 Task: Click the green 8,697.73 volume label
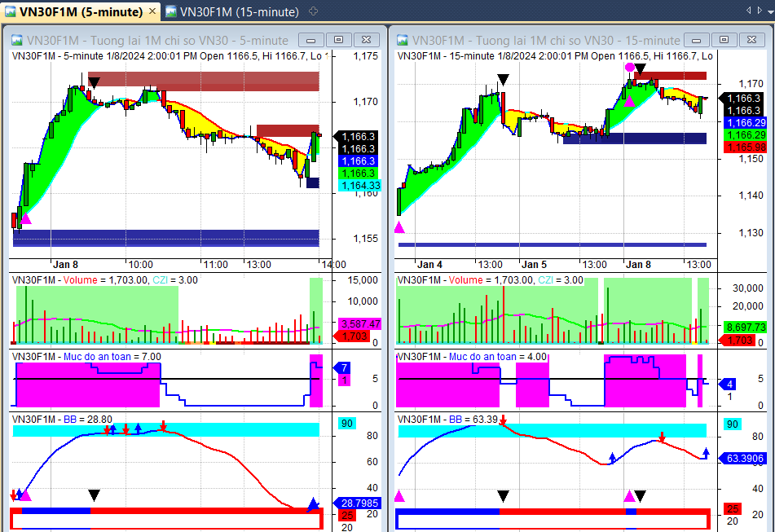pyautogui.click(x=746, y=327)
